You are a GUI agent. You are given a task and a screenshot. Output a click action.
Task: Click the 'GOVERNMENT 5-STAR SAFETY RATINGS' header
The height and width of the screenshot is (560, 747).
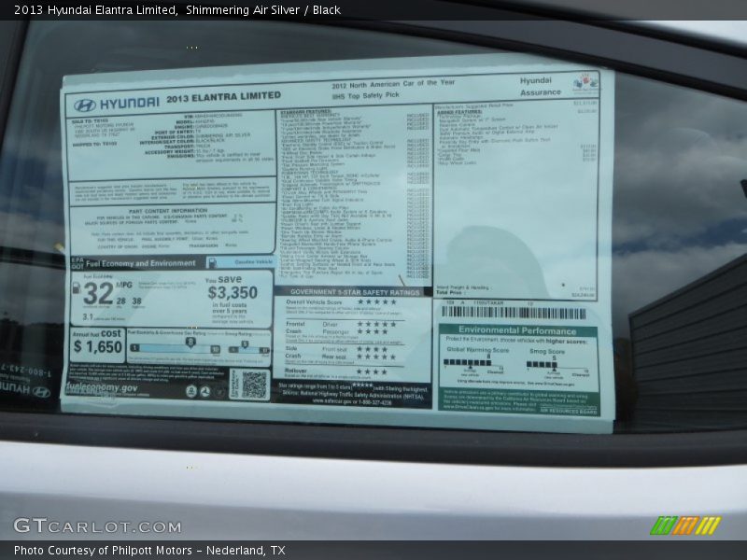(x=355, y=292)
